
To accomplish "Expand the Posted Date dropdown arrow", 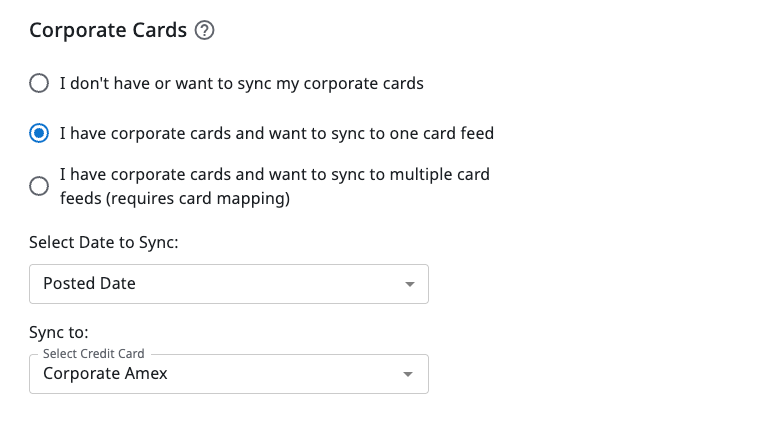I will 409,284.
